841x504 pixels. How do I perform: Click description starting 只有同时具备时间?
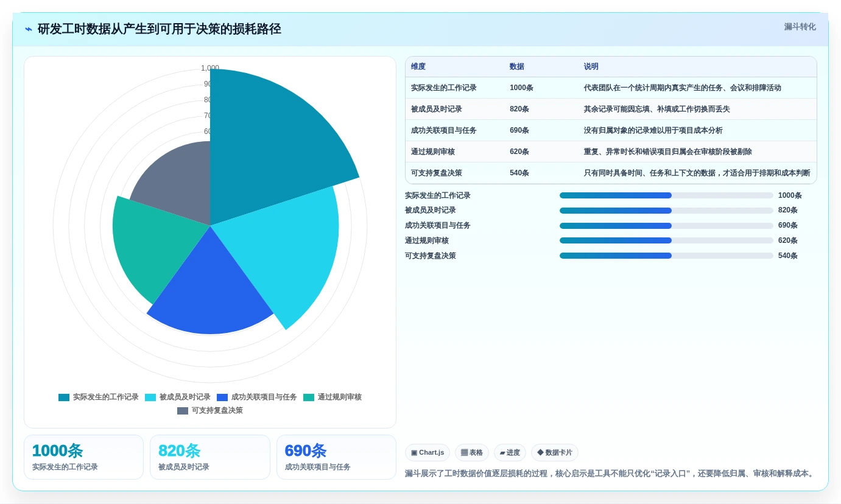point(697,173)
